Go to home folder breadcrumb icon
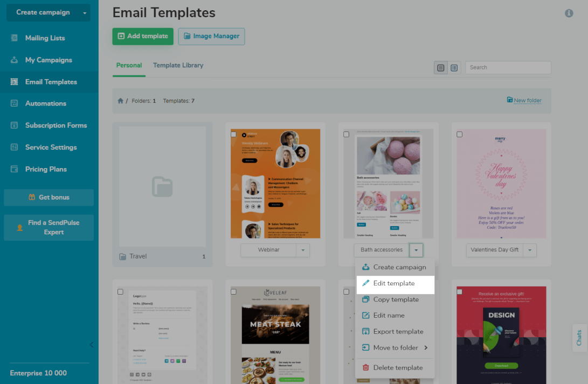 pos(120,101)
